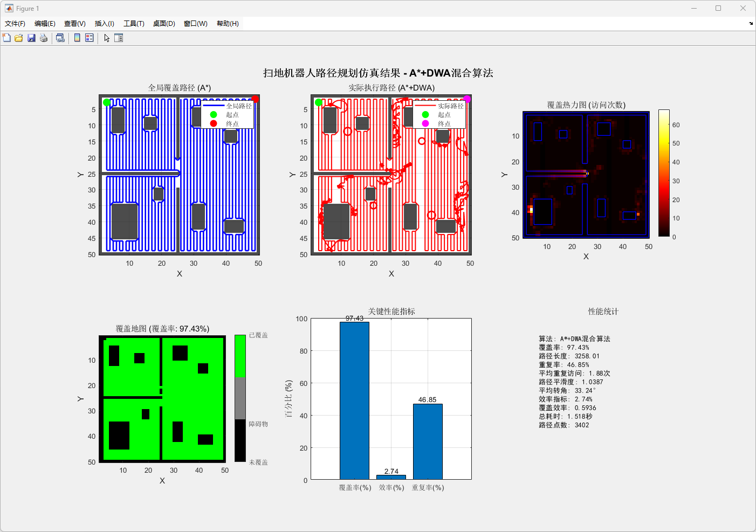Image resolution: width=756 pixels, height=532 pixels.
Task: Open the Property Inspector icon in toolbar
Action: click(x=119, y=38)
